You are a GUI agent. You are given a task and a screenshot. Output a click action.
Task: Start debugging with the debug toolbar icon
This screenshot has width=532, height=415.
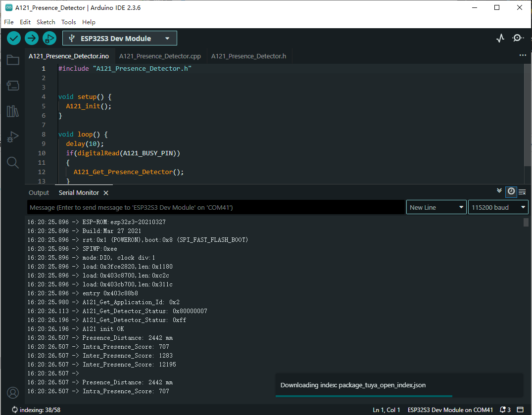point(49,38)
